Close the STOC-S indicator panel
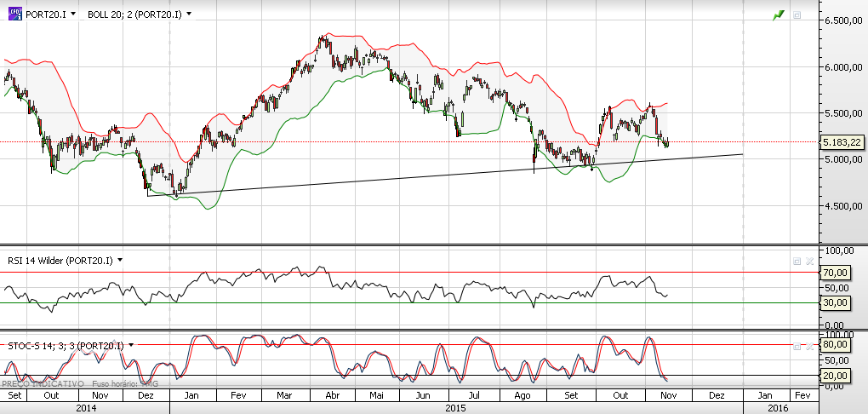Viewport: 868px width, 414px height. coord(809,346)
